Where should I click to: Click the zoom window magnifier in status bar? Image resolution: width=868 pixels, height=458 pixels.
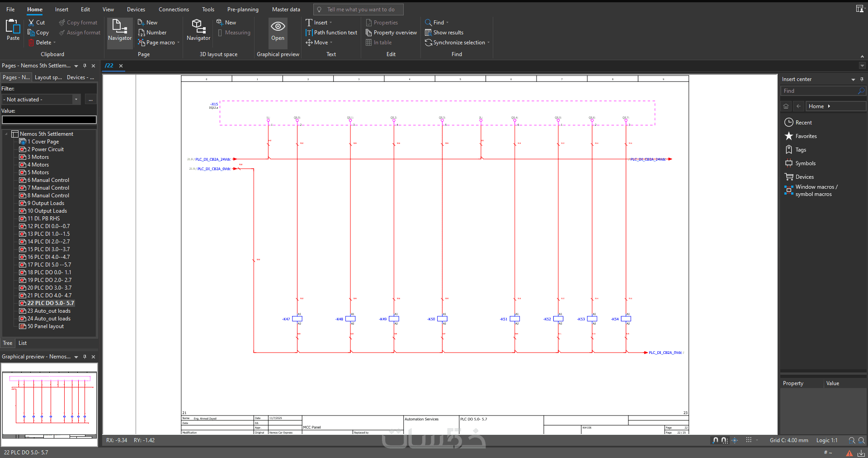(852, 440)
